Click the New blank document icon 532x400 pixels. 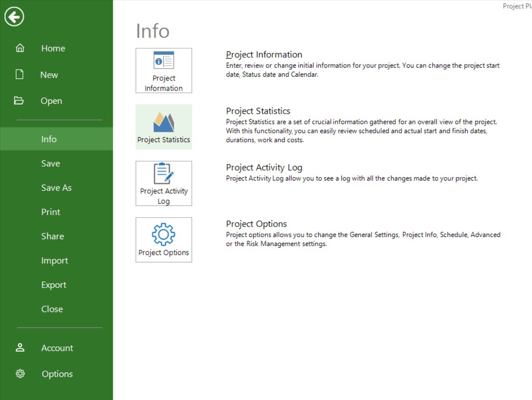[x=19, y=74]
